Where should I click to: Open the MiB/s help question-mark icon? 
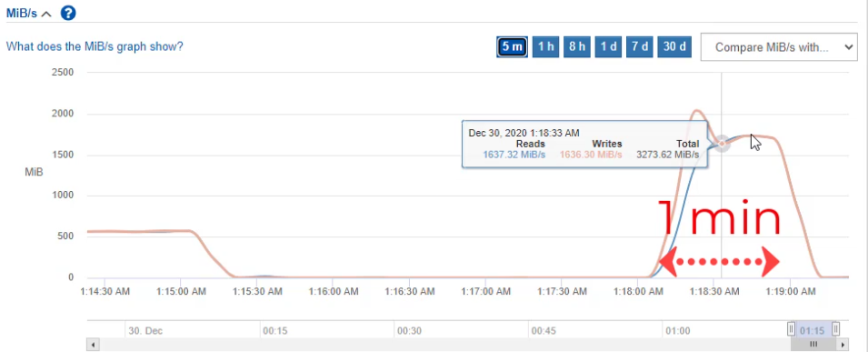pyautogui.click(x=67, y=13)
